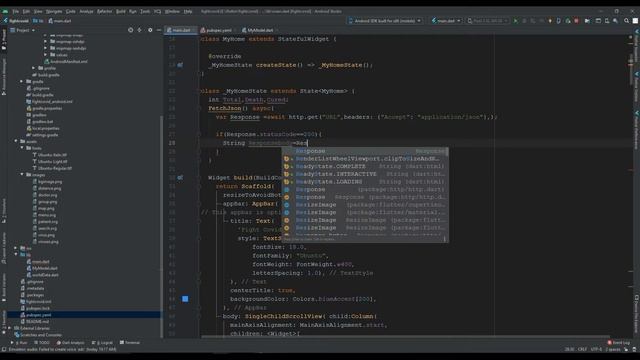Open the main.dart run configuration dropdown
This screenshot has height=360, width=640.
point(446,20)
